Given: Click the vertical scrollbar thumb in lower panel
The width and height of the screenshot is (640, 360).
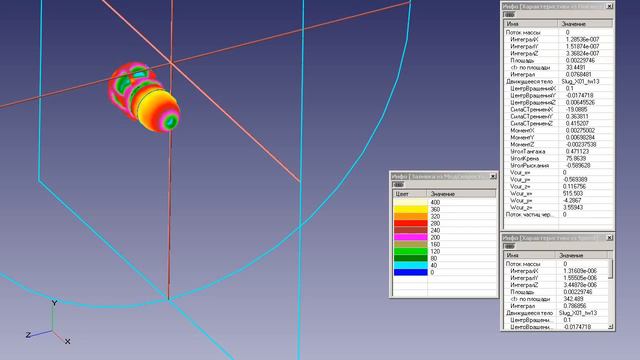Looking at the screenshot, I should 611,269.
